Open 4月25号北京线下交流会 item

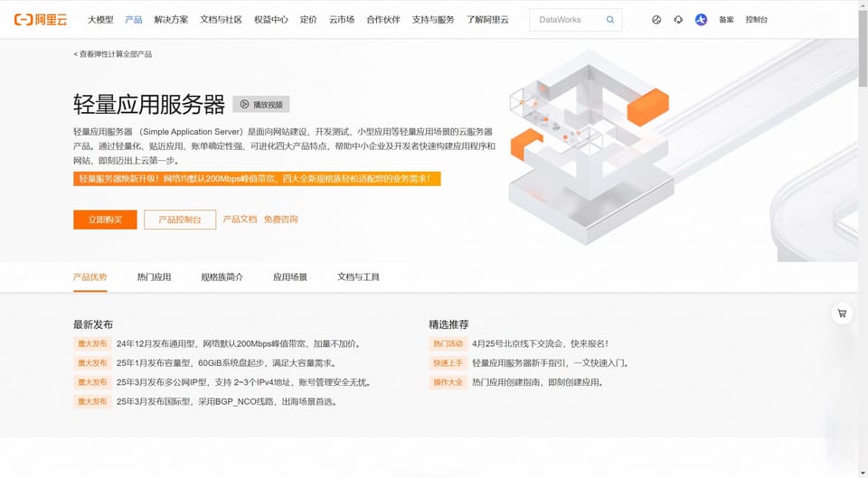tap(541, 343)
